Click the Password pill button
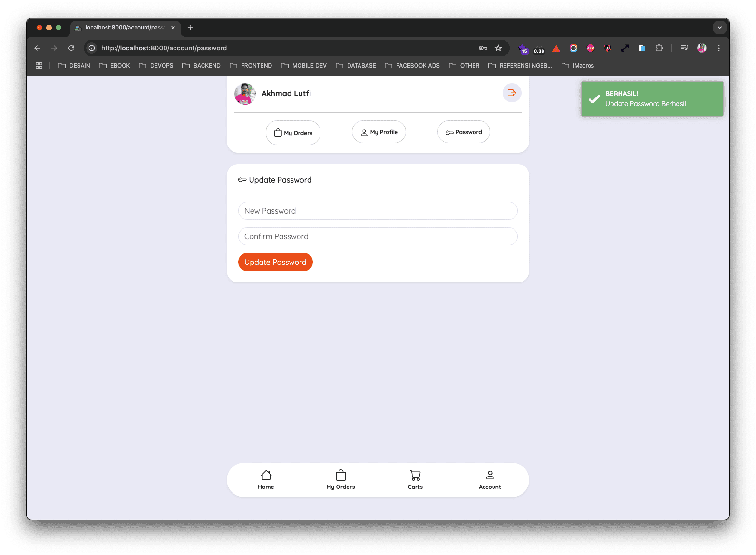Image resolution: width=756 pixels, height=555 pixels. click(x=464, y=132)
